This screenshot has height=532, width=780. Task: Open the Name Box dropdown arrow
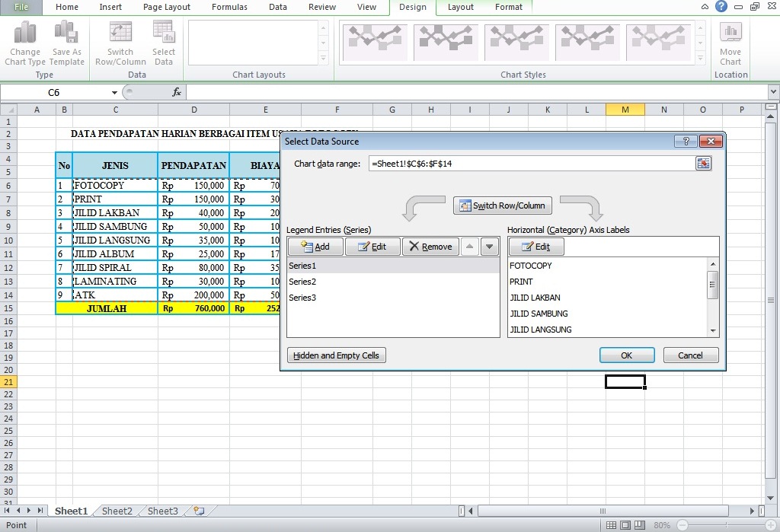114,93
